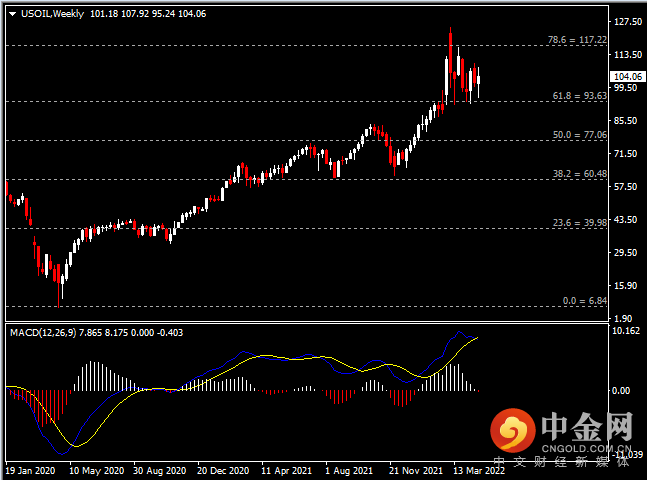The width and height of the screenshot is (647, 480).
Task: Click the triangle arrow beside USOIL,Weekly
Action: pos(12,14)
